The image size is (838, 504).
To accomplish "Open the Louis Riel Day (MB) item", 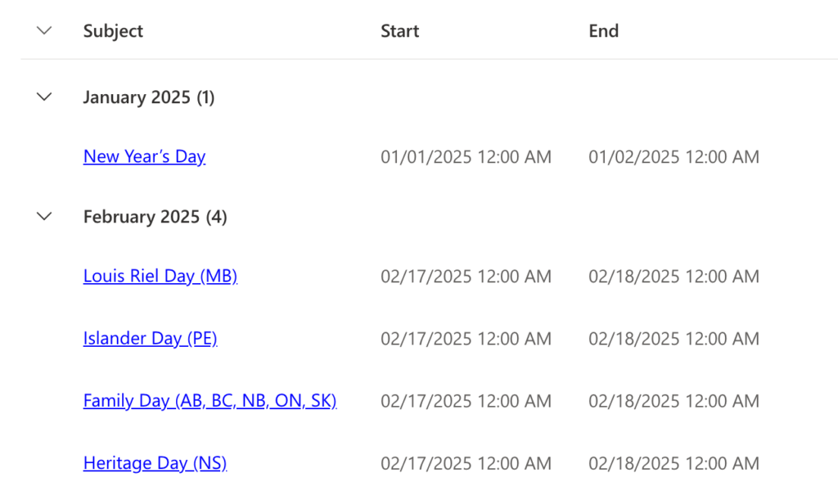I will tap(160, 276).
